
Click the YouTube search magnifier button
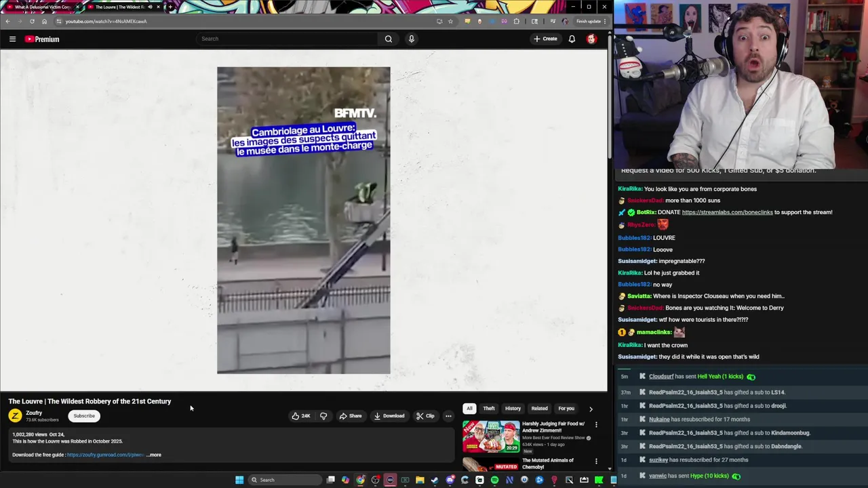pos(389,39)
